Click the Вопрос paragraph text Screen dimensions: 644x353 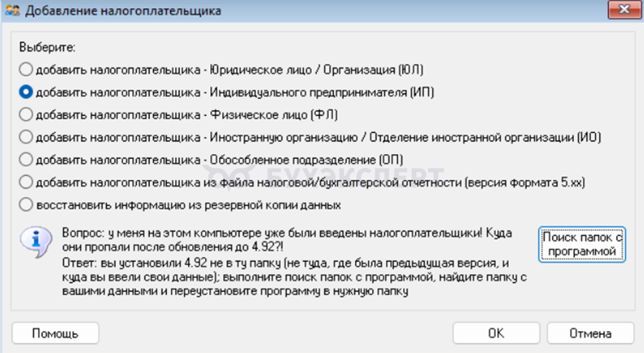[x=285, y=239]
